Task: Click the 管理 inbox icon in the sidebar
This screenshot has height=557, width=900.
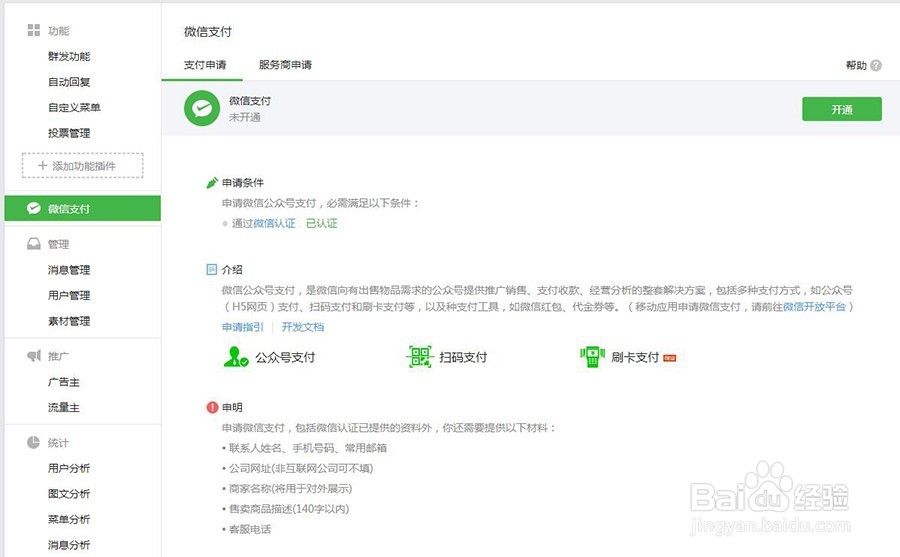Action: coord(34,243)
